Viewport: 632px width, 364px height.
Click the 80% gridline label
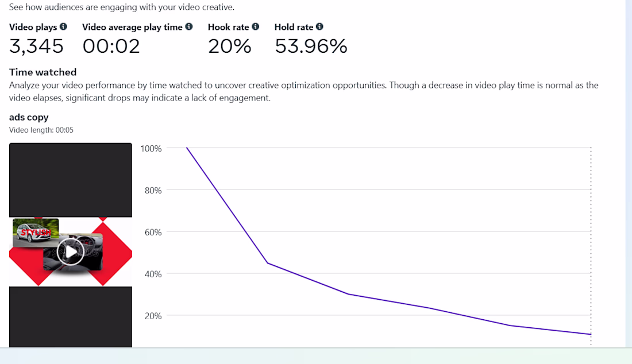coord(153,191)
